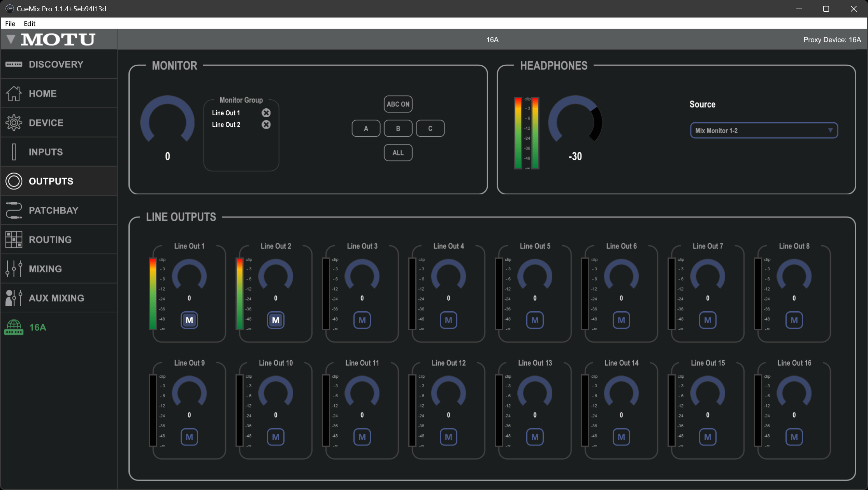
Task: Open the headphones Source dropdown
Action: pyautogui.click(x=764, y=130)
